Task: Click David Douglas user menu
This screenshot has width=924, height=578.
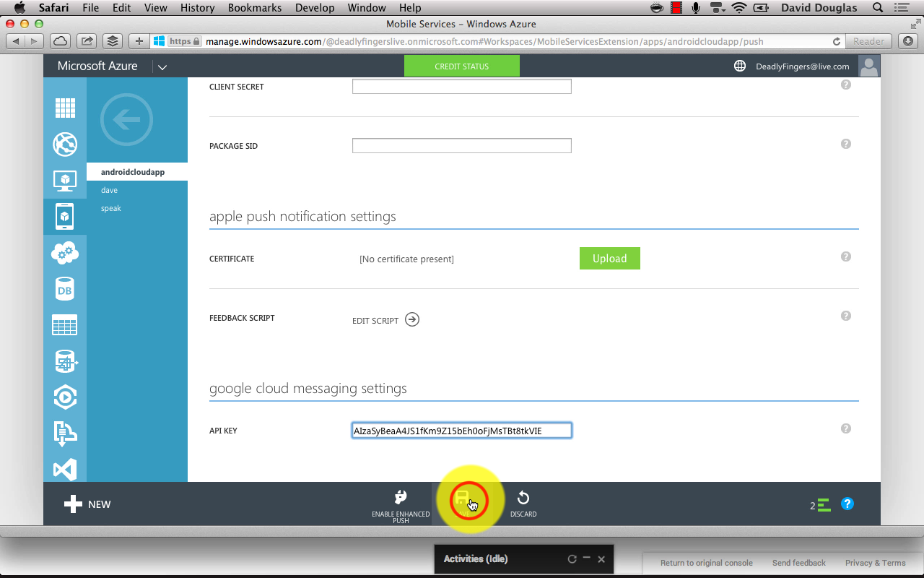Action: point(819,8)
